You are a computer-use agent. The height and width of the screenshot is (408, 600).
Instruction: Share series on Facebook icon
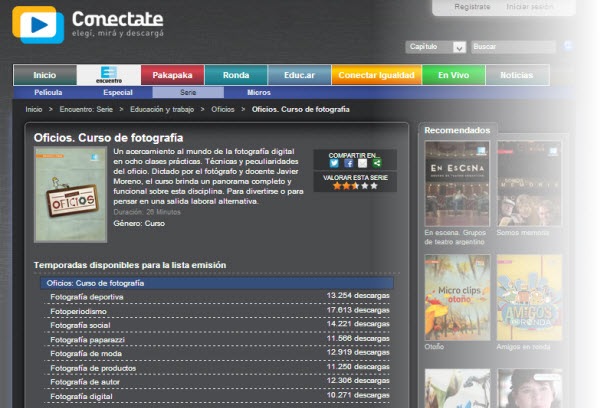[348, 163]
